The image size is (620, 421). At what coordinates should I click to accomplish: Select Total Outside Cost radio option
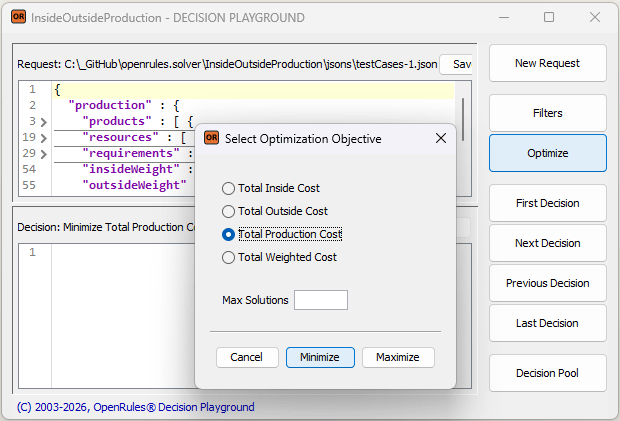229,211
